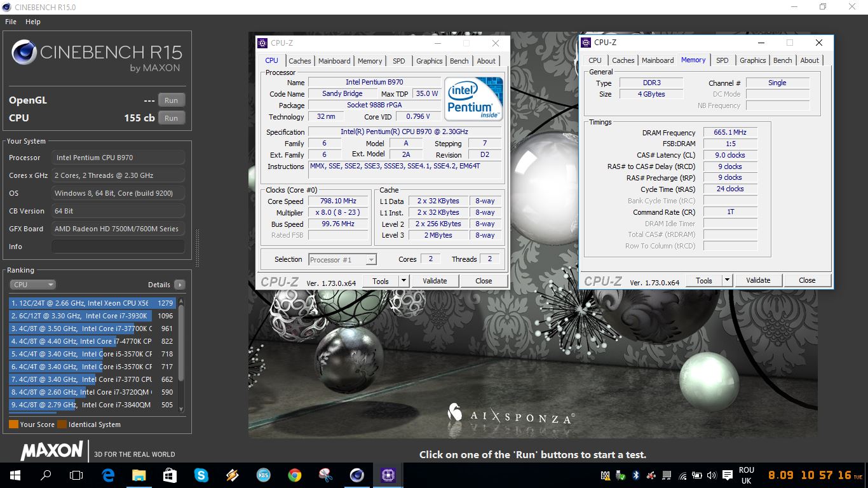
Task: Open the Windows Start menu
Action: [x=15, y=475]
